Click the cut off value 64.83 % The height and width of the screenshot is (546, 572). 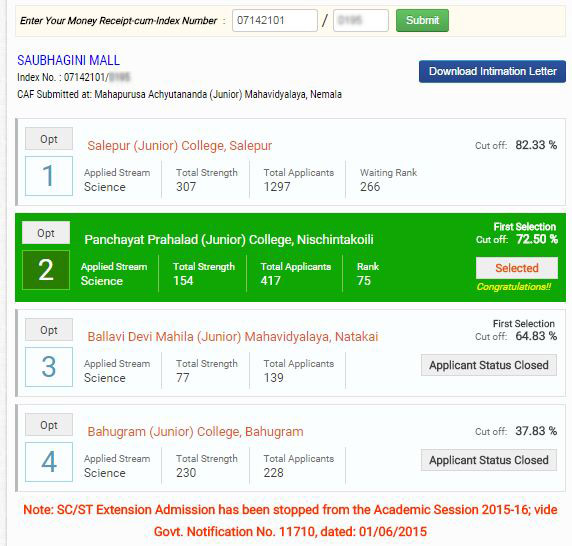coord(536,336)
